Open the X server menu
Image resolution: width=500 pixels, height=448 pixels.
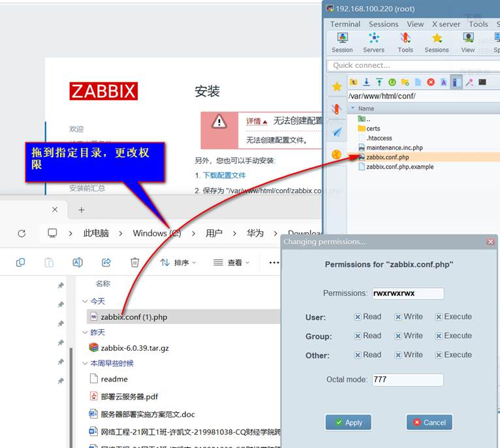click(x=446, y=24)
